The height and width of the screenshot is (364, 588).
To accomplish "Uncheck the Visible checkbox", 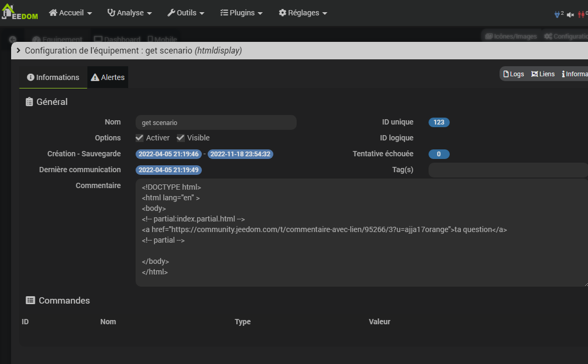I will (x=181, y=138).
